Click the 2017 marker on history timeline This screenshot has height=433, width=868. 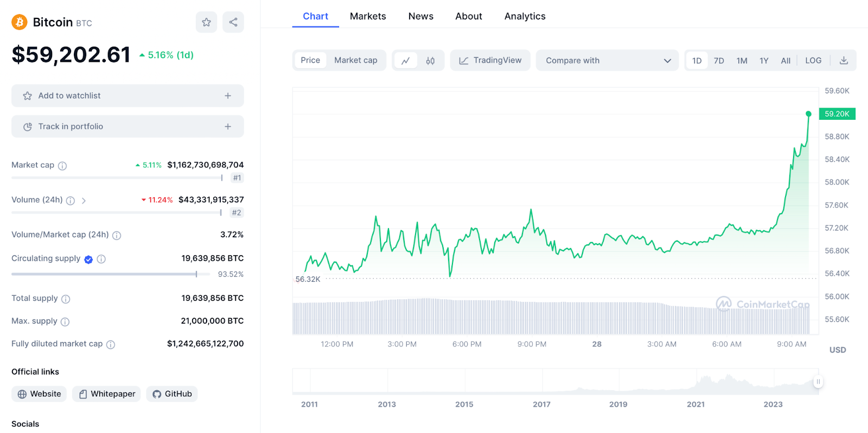point(541,404)
